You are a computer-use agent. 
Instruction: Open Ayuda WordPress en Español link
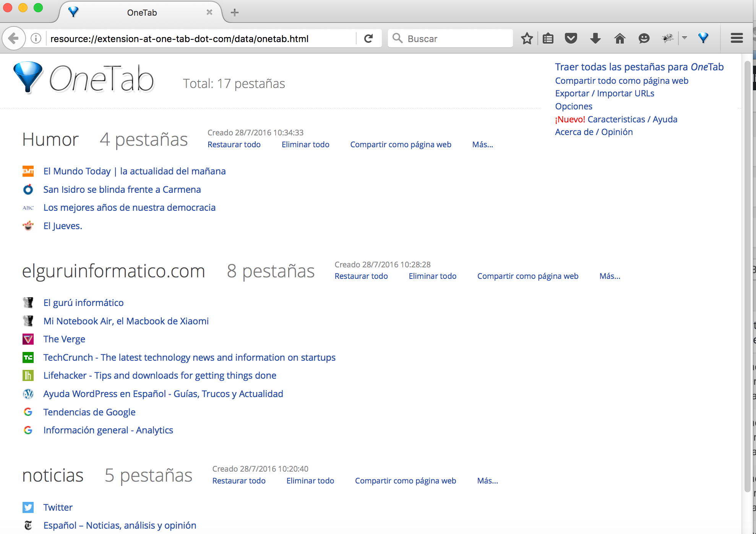point(163,394)
